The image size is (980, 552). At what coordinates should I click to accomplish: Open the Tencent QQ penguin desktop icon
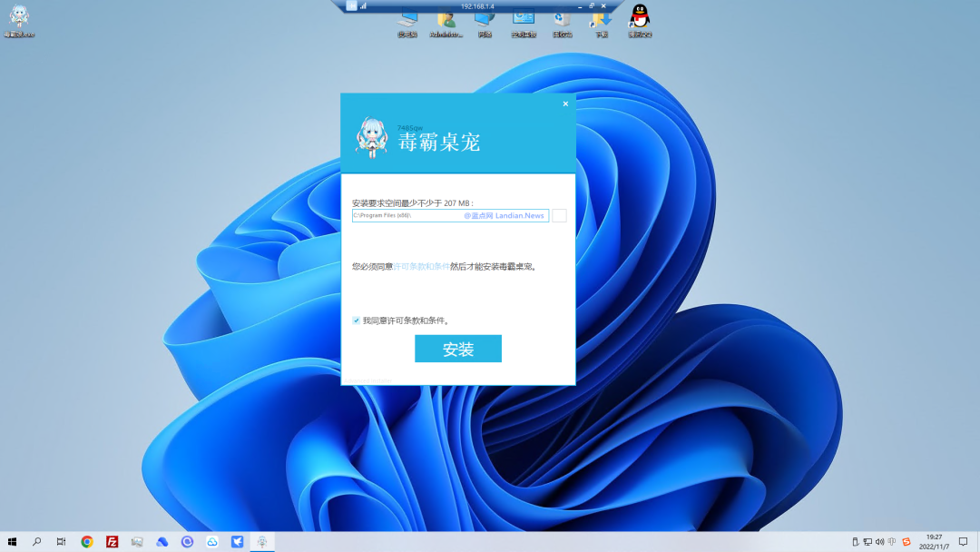pyautogui.click(x=640, y=21)
